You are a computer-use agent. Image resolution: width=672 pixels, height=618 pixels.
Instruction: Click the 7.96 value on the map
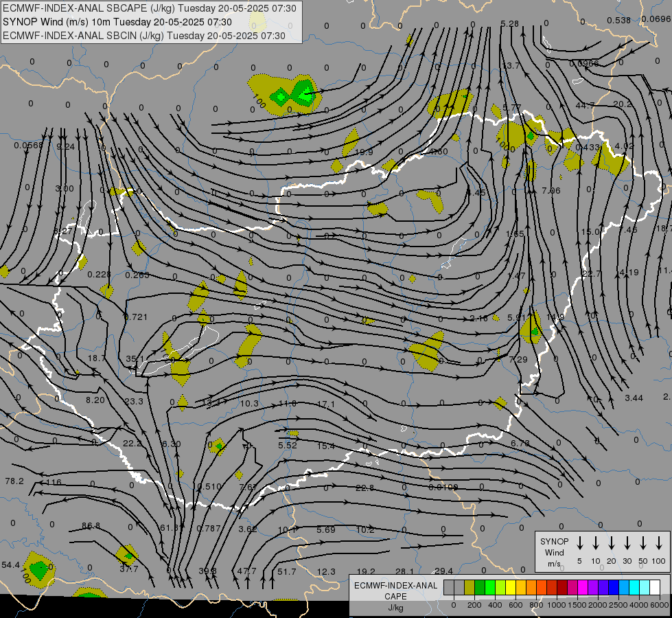[x=551, y=190]
